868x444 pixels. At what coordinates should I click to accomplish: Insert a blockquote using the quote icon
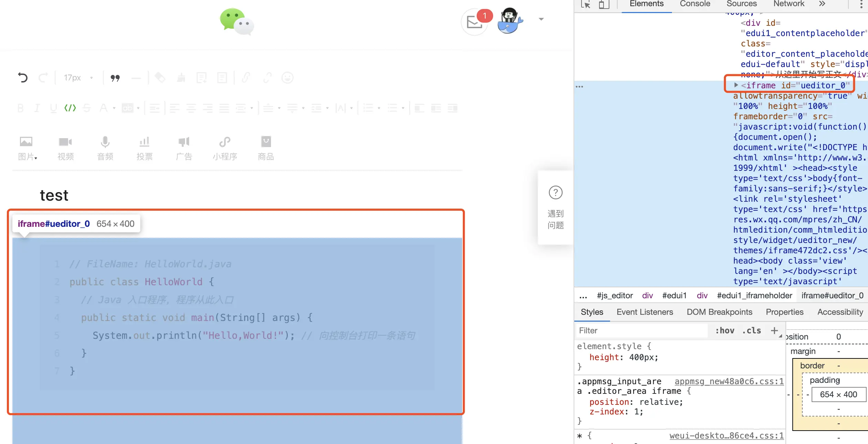[x=115, y=78]
